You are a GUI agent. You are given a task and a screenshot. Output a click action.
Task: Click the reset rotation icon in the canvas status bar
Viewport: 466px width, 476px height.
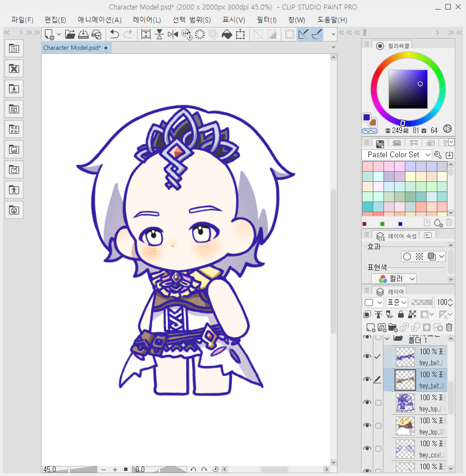pos(216,469)
